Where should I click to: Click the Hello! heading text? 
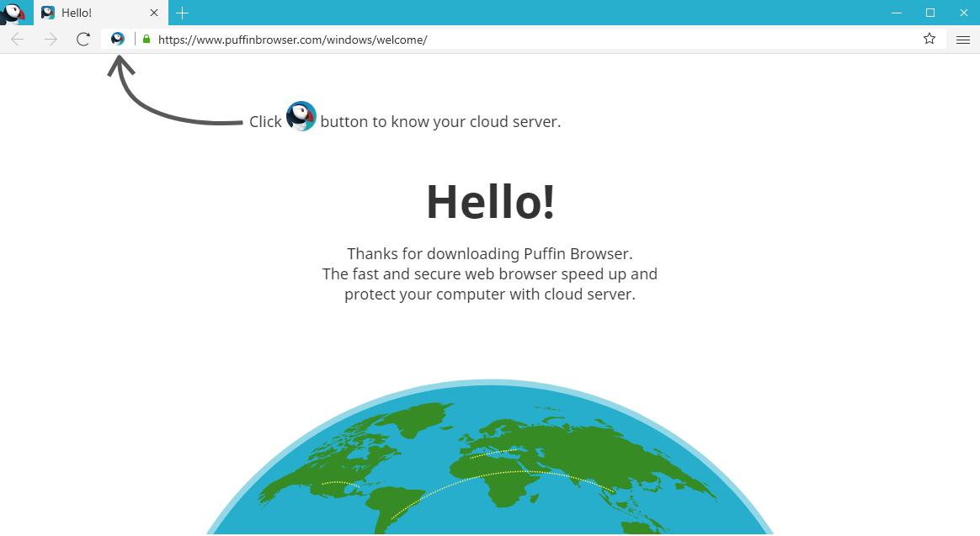[490, 200]
